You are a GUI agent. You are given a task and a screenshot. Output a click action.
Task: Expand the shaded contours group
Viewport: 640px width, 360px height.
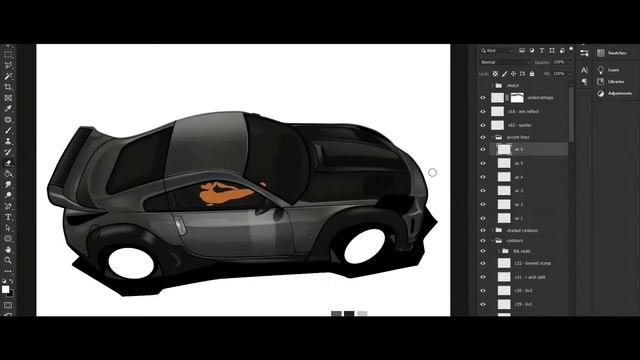[492, 231]
